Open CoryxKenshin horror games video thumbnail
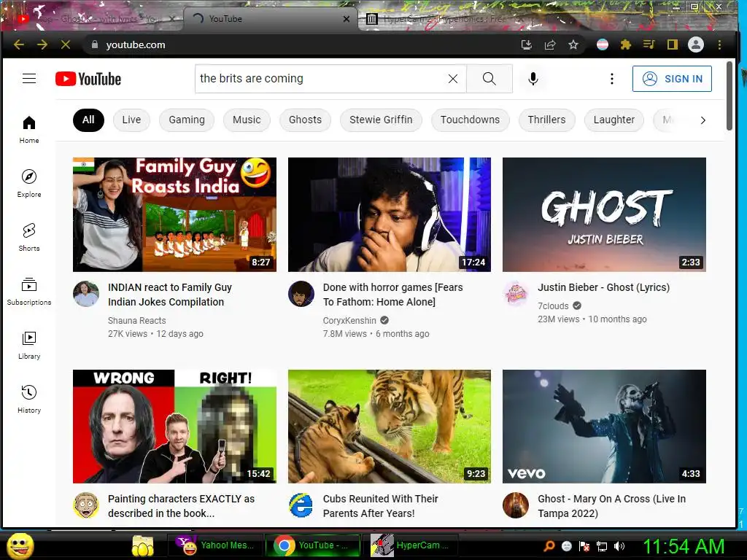The image size is (747, 560). pos(390,215)
